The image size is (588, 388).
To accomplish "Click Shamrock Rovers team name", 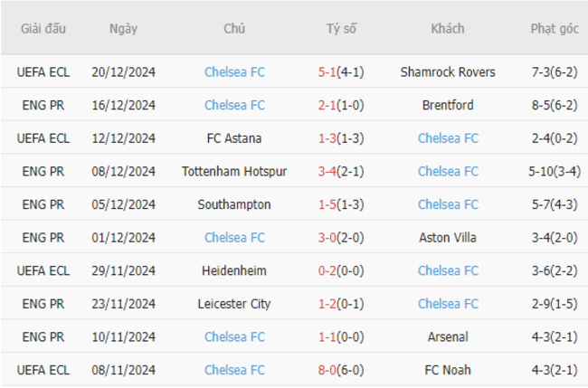I will pyautogui.click(x=448, y=72).
